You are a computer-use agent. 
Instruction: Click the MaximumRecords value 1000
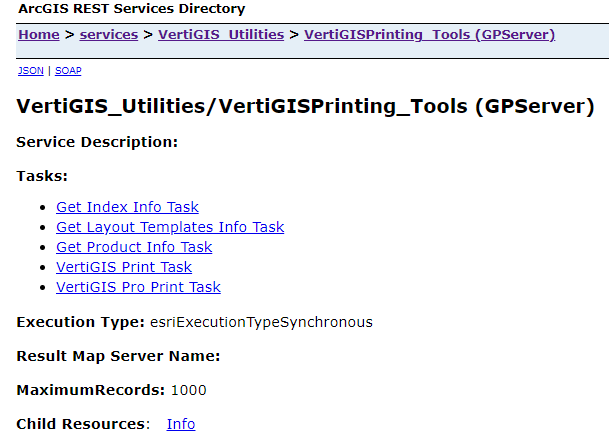click(189, 390)
